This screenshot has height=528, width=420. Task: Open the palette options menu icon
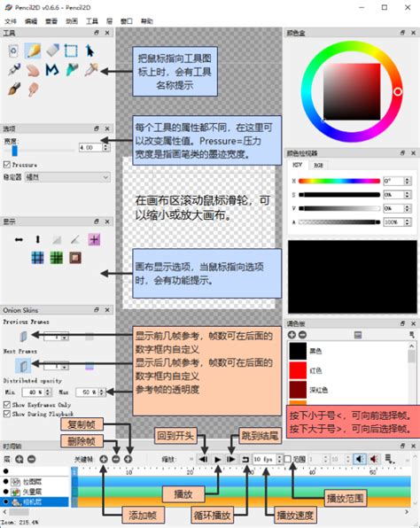pyautogui.click(x=411, y=335)
